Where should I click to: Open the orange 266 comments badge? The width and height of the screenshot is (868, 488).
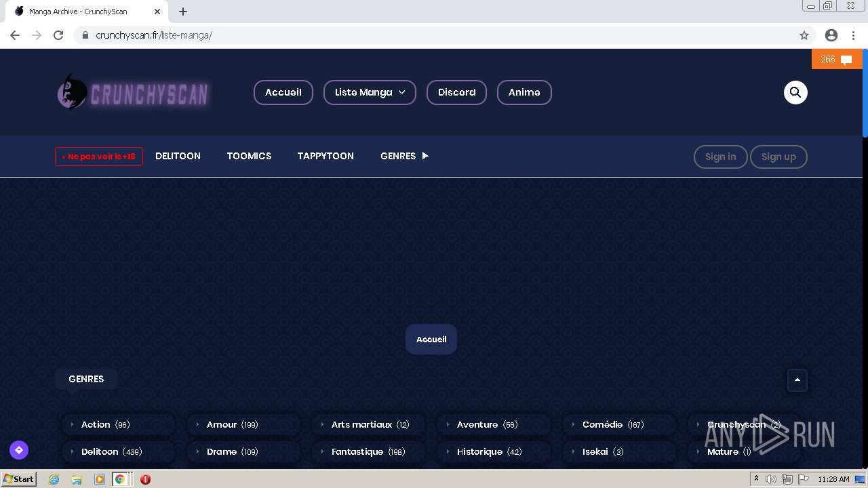click(837, 59)
